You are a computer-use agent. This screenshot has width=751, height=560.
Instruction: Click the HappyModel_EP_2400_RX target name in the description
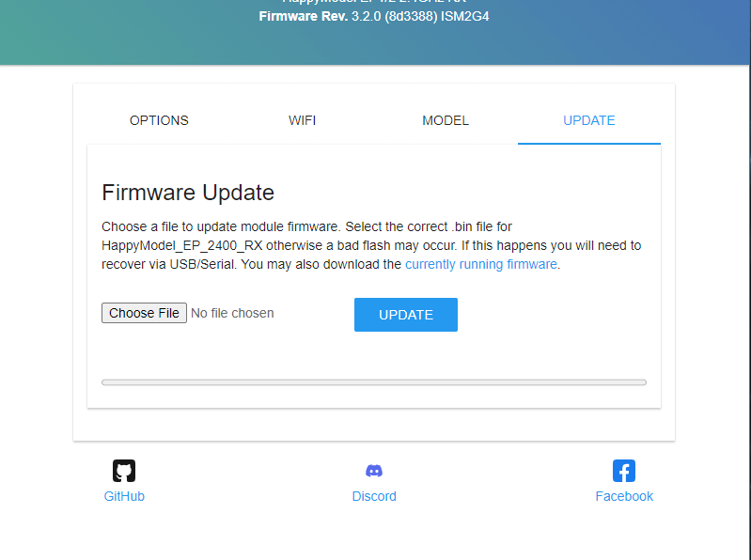(x=182, y=245)
